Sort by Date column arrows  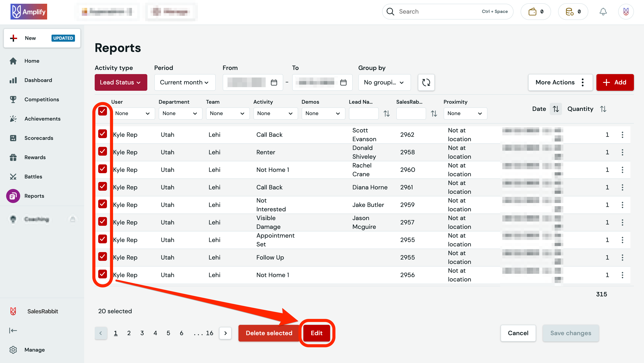click(x=555, y=109)
